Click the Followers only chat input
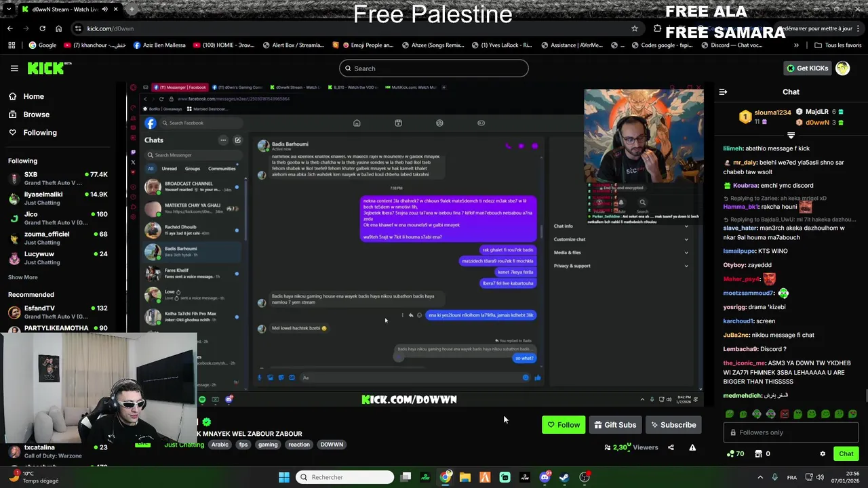Image resolution: width=868 pixels, height=488 pixels. tap(791, 432)
